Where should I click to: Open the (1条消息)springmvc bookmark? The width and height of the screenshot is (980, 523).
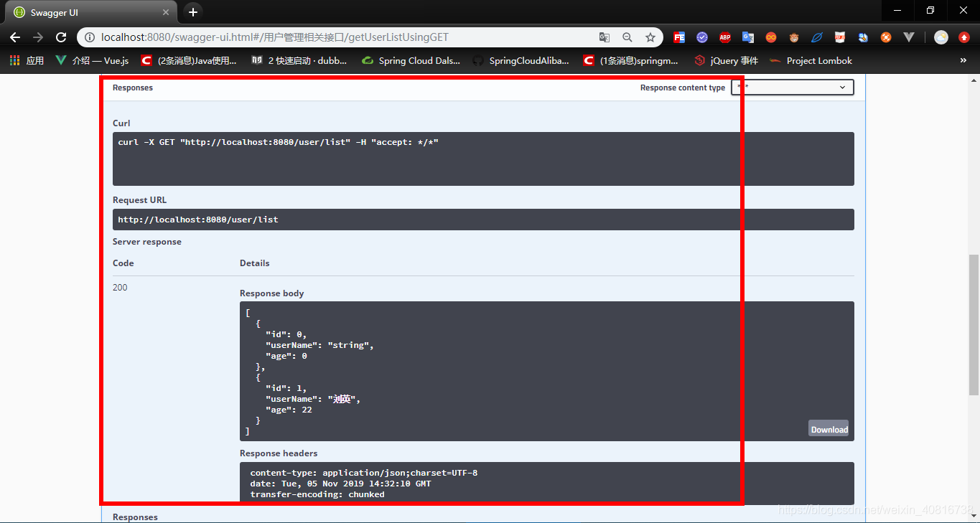pos(632,61)
